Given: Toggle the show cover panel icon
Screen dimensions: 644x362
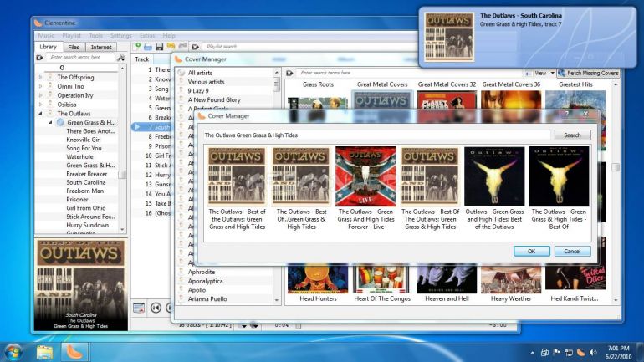Looking at the screenshot, I should point(139,308).
